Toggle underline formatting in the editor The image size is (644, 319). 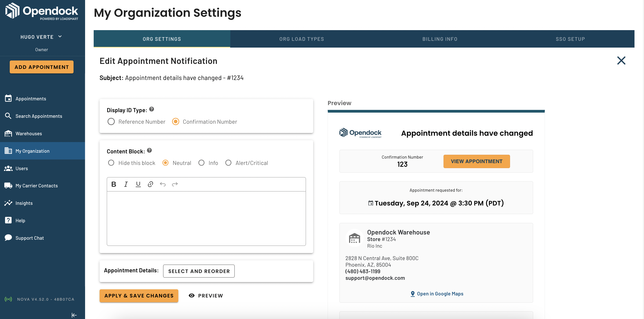(x=138, y=184)
